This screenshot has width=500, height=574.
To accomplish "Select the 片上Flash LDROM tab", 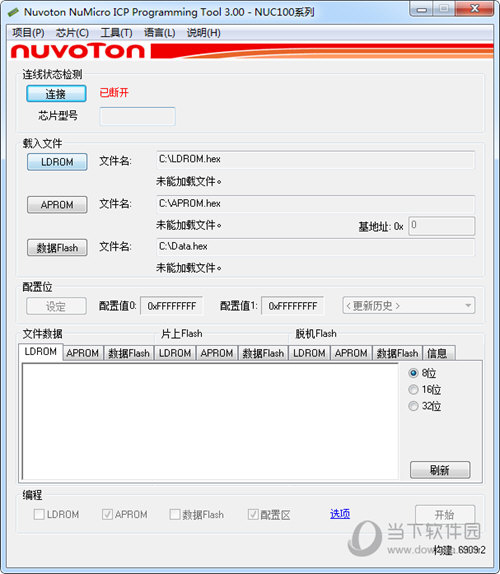I will [175, 353].
